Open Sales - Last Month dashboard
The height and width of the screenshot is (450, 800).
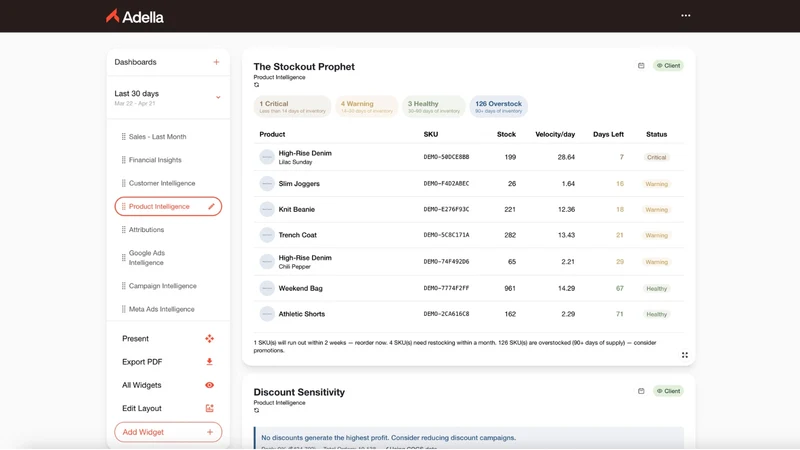pos(157,137)
